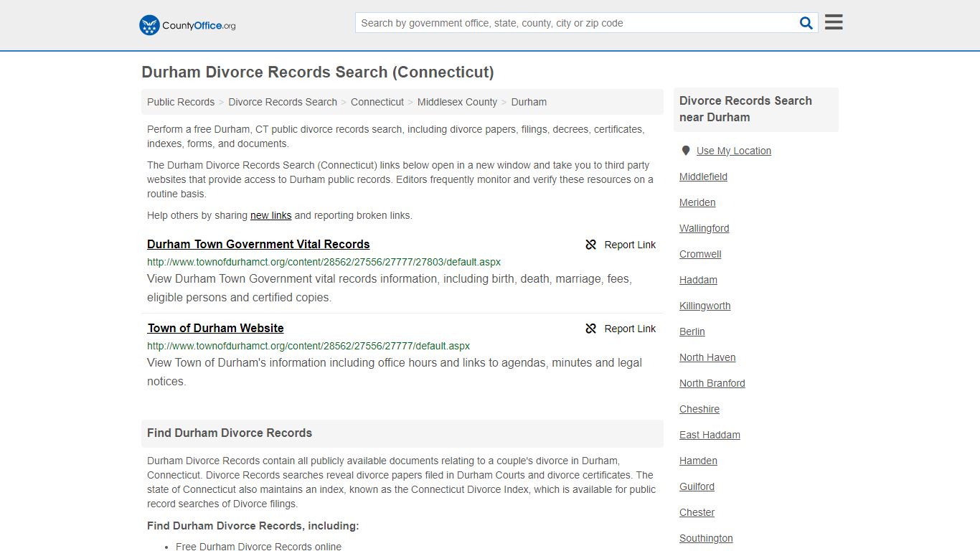Screen dimensions: 980x551
Task: Open Meriden nearby link
Action: (697, 202)
